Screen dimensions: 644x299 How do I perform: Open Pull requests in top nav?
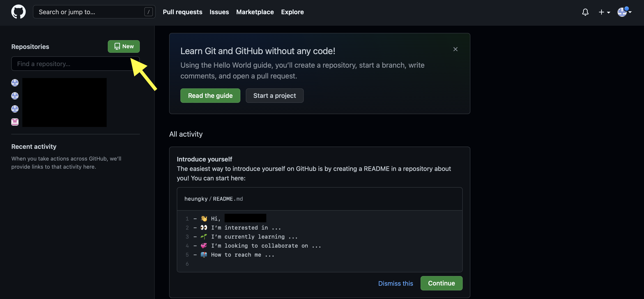click(182, 12)
